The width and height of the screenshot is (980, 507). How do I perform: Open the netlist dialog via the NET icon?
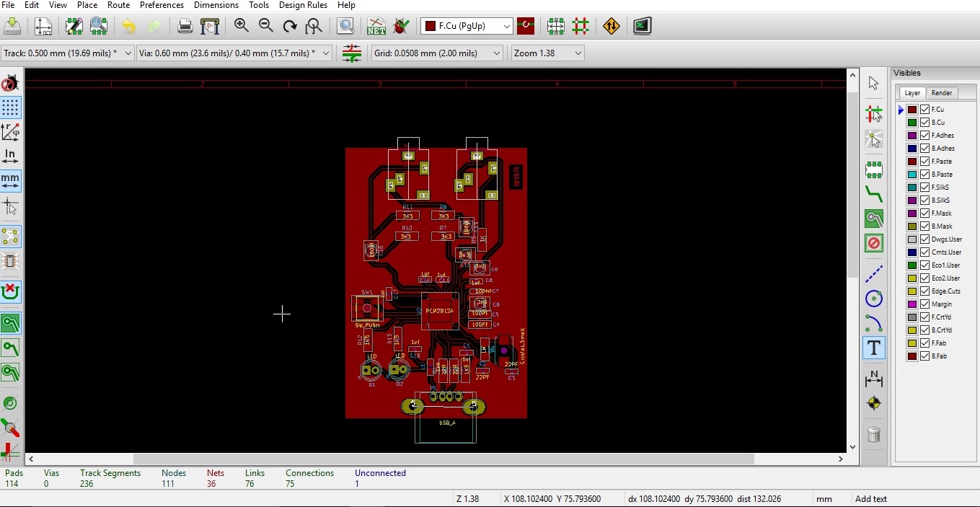click(x=376, y=27)
